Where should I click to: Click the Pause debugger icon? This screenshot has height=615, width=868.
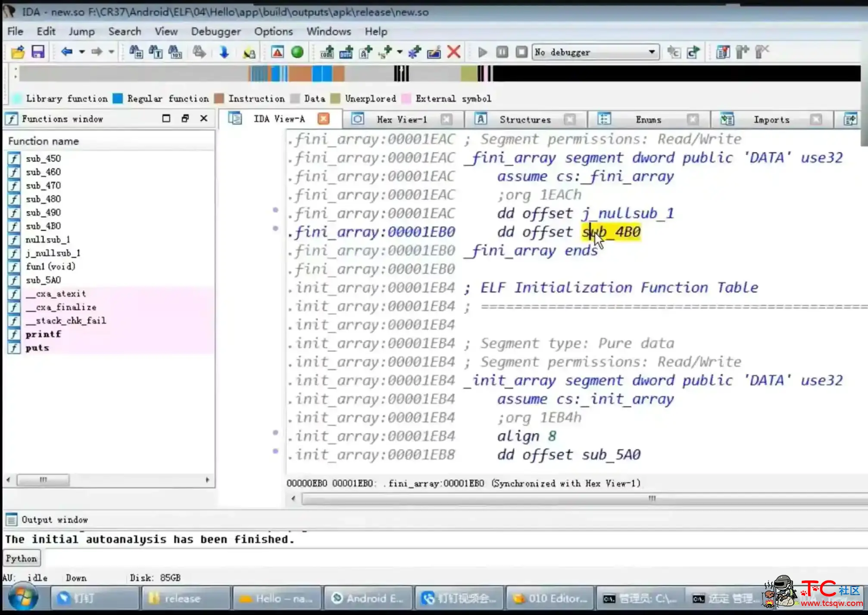(x=502, y=52)
